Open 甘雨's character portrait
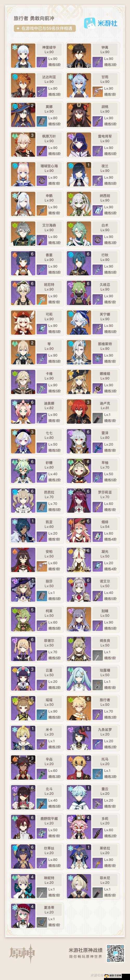 click(x=79, y=85)
